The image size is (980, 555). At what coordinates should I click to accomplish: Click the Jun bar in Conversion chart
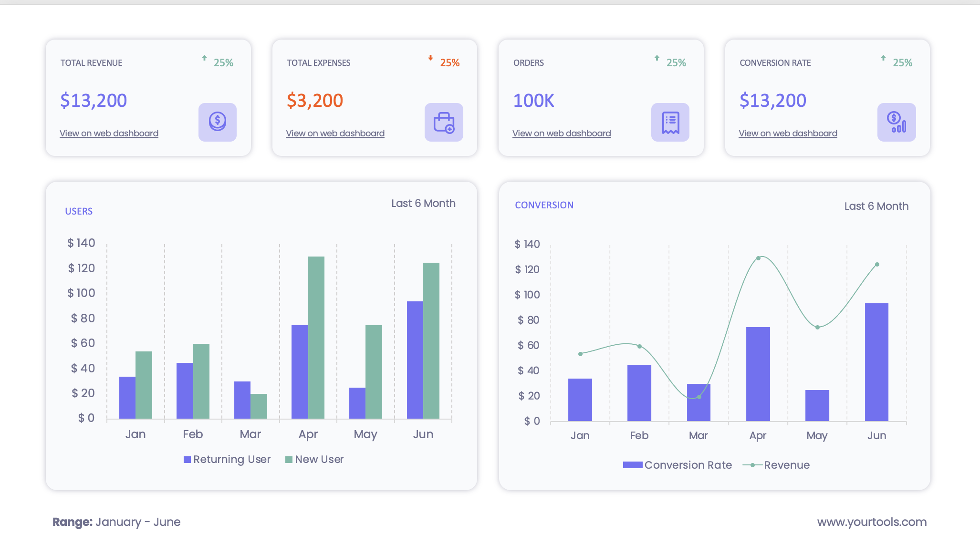[876, 362]
